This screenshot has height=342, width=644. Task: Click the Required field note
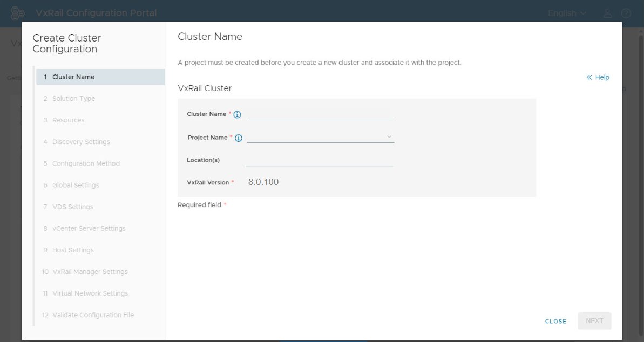click(x=202, y=205)
